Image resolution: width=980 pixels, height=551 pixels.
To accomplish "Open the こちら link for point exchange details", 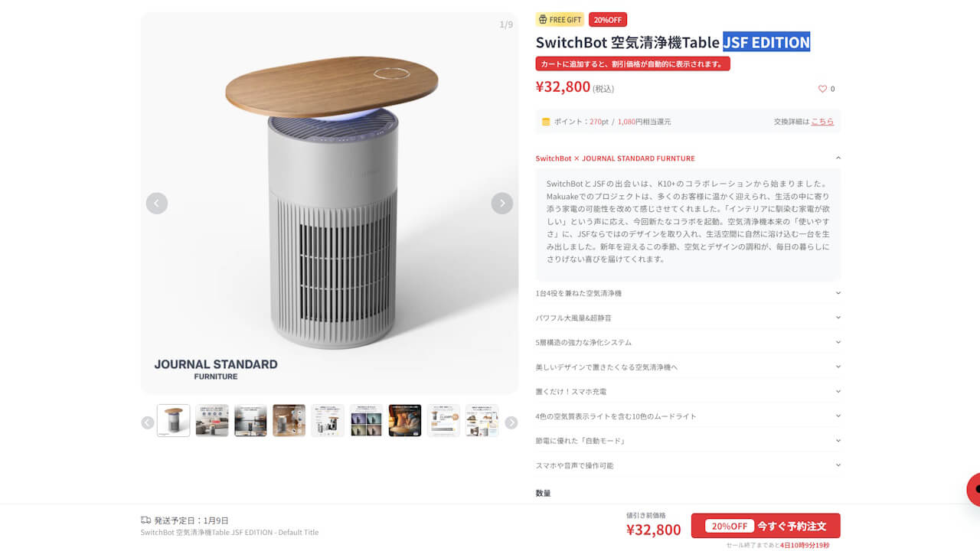I will pyautogui.click(x=822, y=121).
